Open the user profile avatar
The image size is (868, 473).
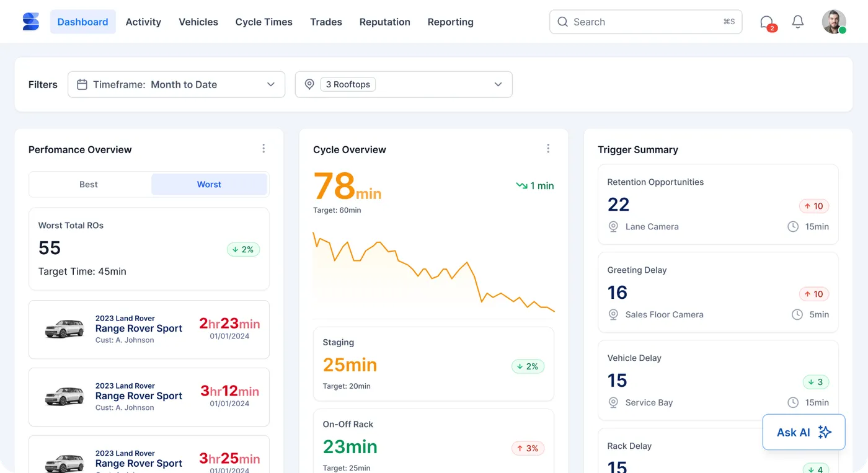[x=834, y=22]
